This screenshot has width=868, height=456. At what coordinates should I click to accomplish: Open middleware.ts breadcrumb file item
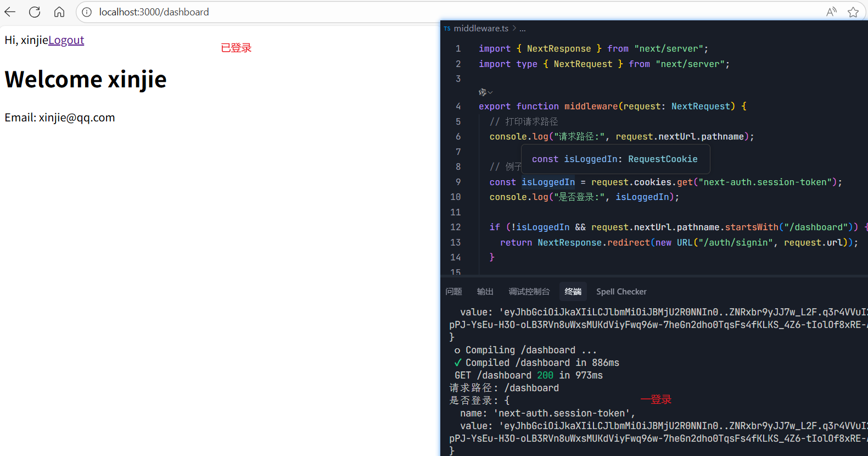tap(480, 29)
